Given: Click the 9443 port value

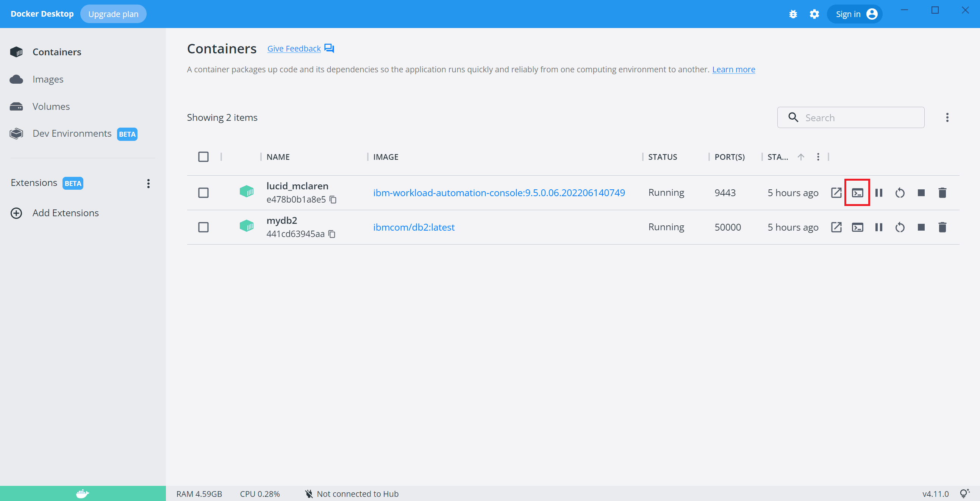Looking at the screenshot, I should [725, 192].
